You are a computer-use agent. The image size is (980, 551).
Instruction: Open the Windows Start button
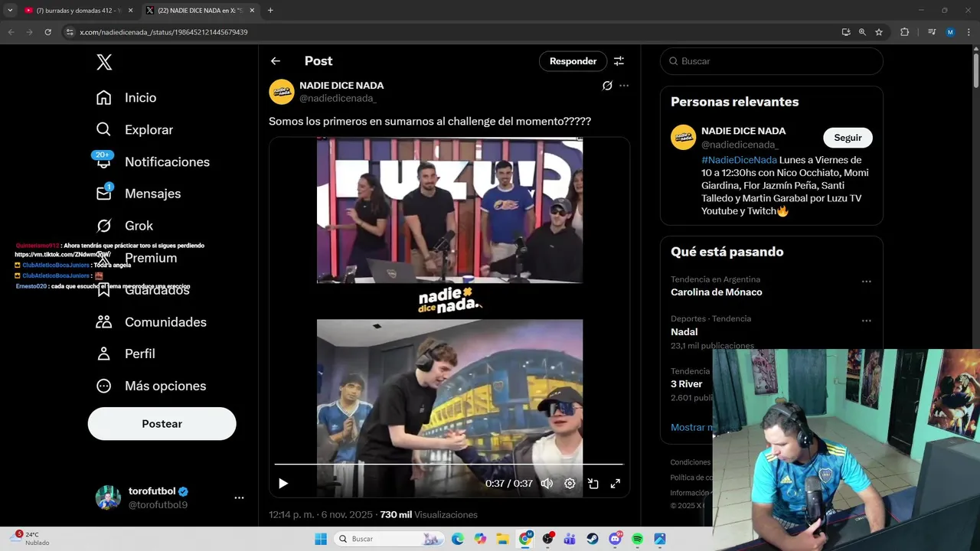[x=321, y=539]
